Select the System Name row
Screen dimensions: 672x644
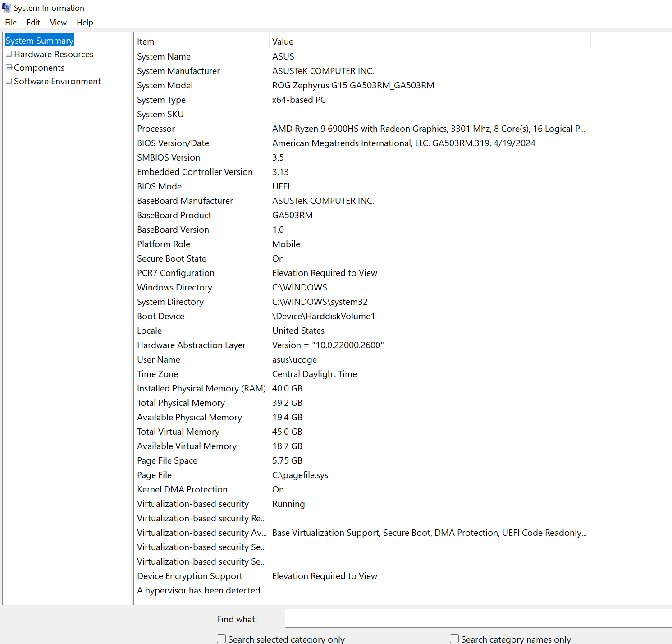[x=362, y=56]
